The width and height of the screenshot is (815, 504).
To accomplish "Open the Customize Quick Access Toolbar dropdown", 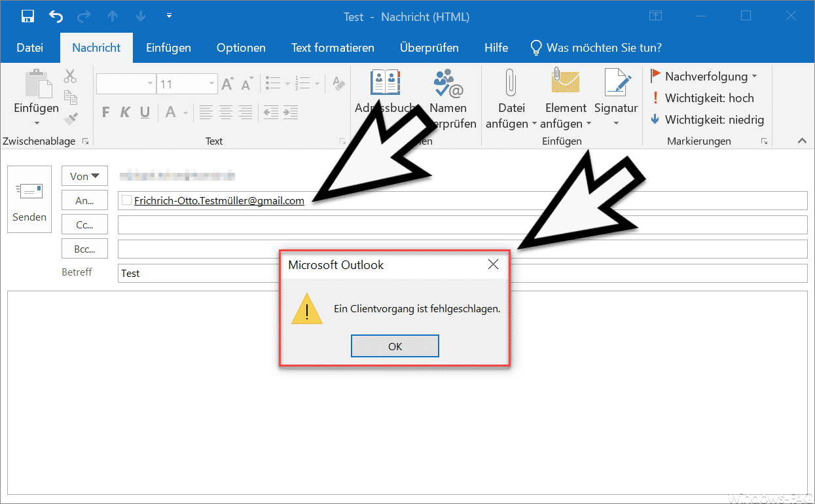I will (x=169, y=15).
